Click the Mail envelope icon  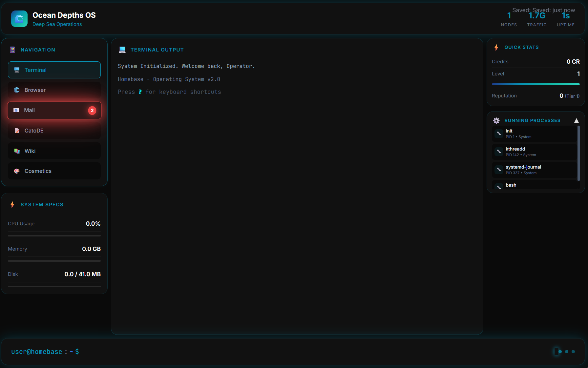(x=16, y=111)
